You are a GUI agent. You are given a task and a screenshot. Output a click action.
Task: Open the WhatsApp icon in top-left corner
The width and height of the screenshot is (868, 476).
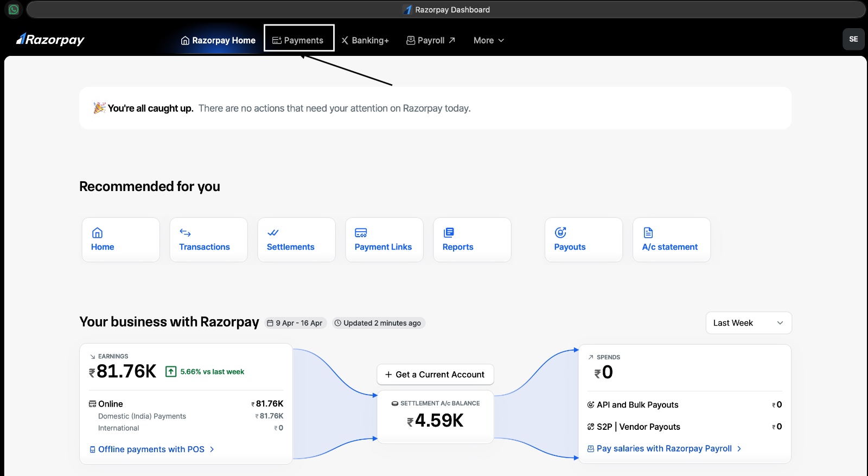[x=14, y=9]
